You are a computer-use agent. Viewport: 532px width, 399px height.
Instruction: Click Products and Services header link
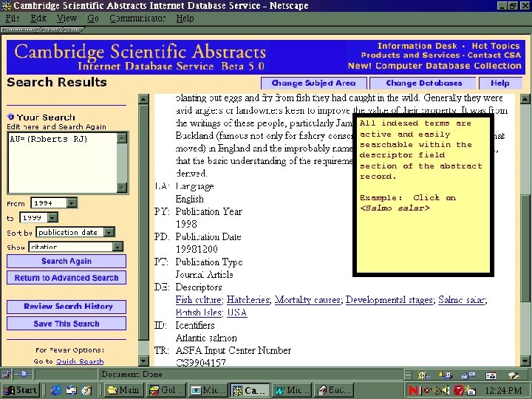[410, 55]
